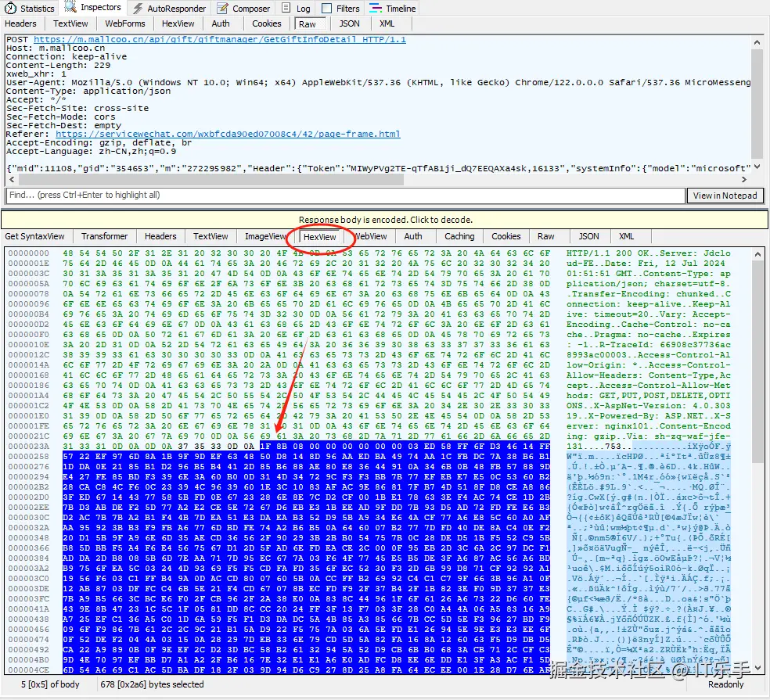The height and width of the screenshot is (700, 770).
Task: Open the response JSON tab
Action: pyautogui.click(x=588, y=237)
